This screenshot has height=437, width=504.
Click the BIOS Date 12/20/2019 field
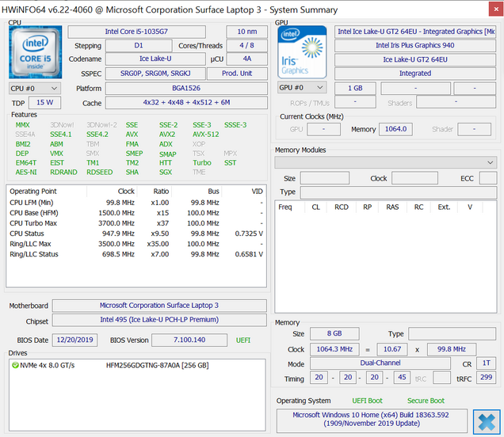click(x=74, y=340)
